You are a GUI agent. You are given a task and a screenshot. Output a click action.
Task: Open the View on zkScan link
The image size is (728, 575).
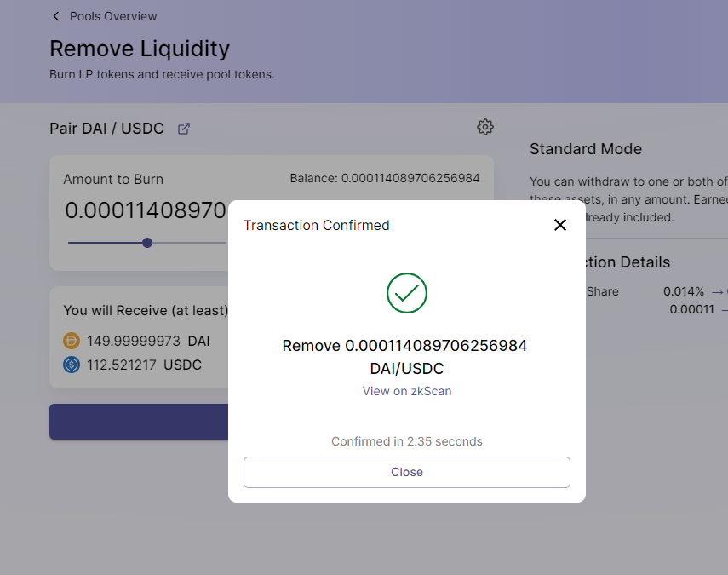click(x=407, y=391)
